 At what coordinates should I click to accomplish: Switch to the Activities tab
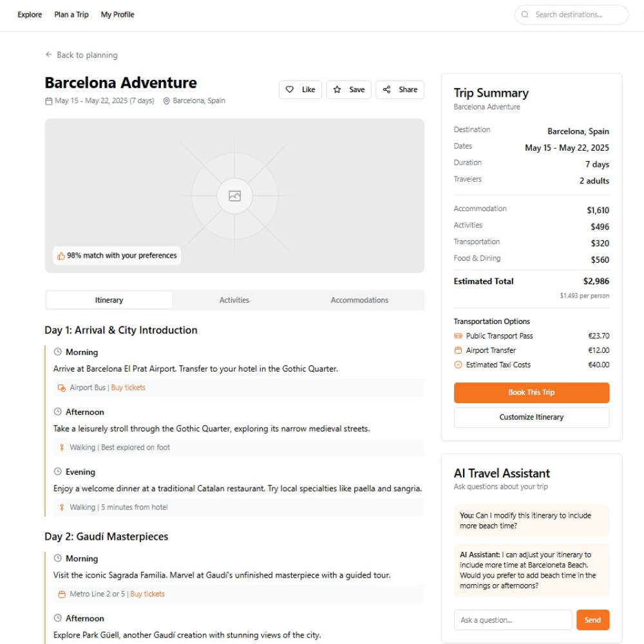tap(234, 300)
